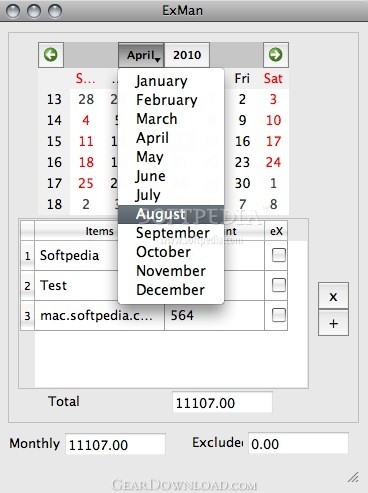Go to next month with green right arrow
368x493 pixels.
(x=276, y=55)
